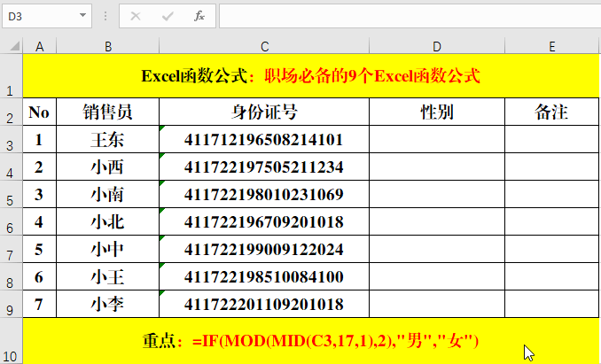Click the Name Box showing D3

(47, 16)
